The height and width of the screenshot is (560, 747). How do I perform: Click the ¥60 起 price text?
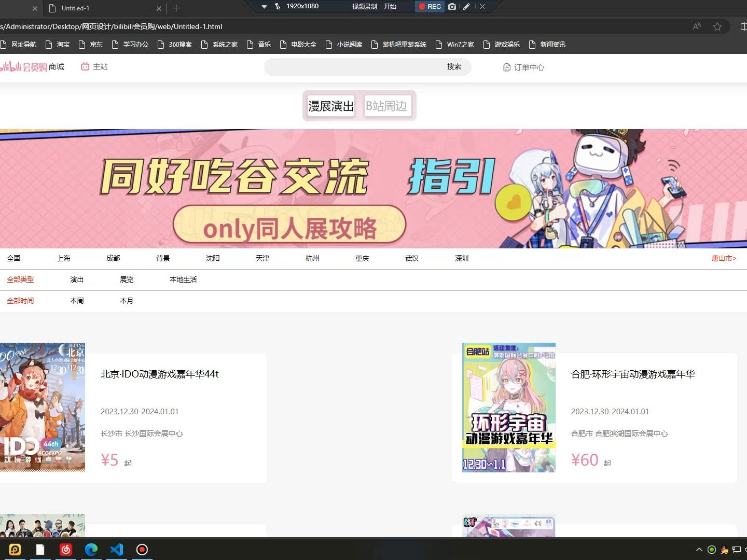coord(591,460)
